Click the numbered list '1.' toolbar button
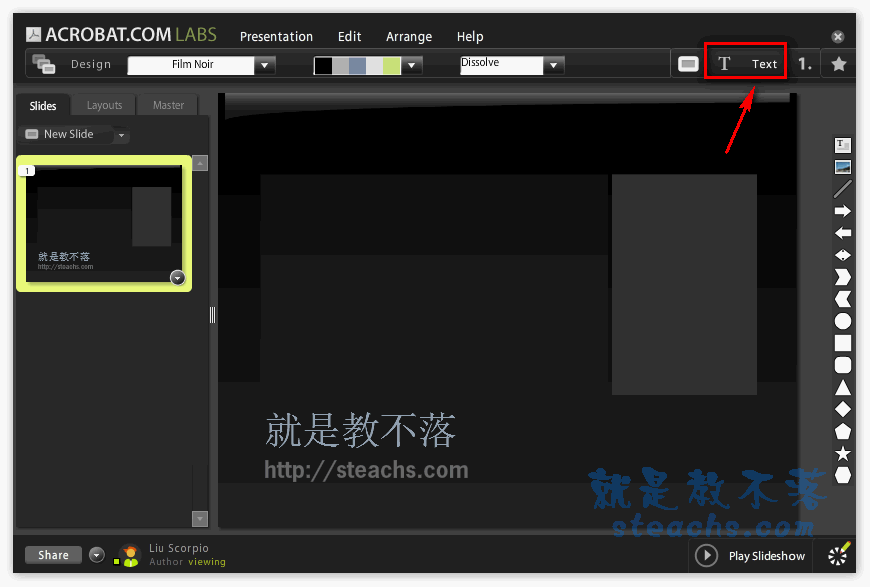Image resolution: width=870 pixels, height=587 pixels. [x=805, y=64]
